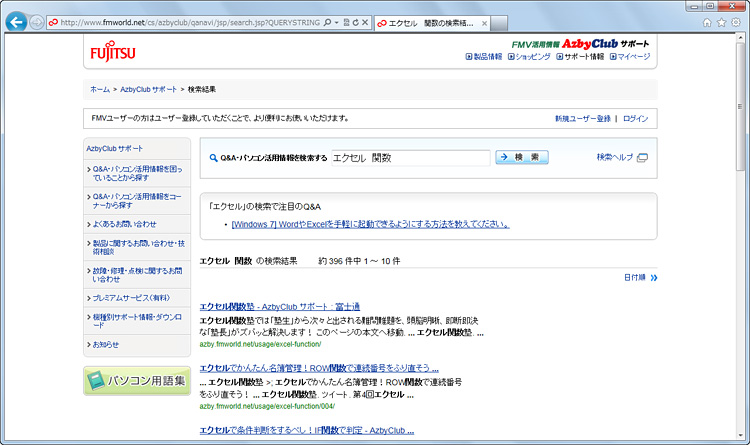Open the browser Home icon
The width and height of the screenshot is (750, 445).
707,22
